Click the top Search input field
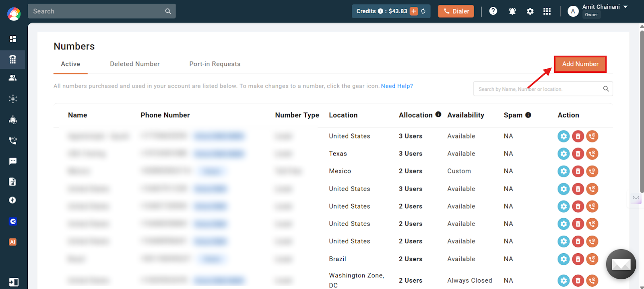 102,11
